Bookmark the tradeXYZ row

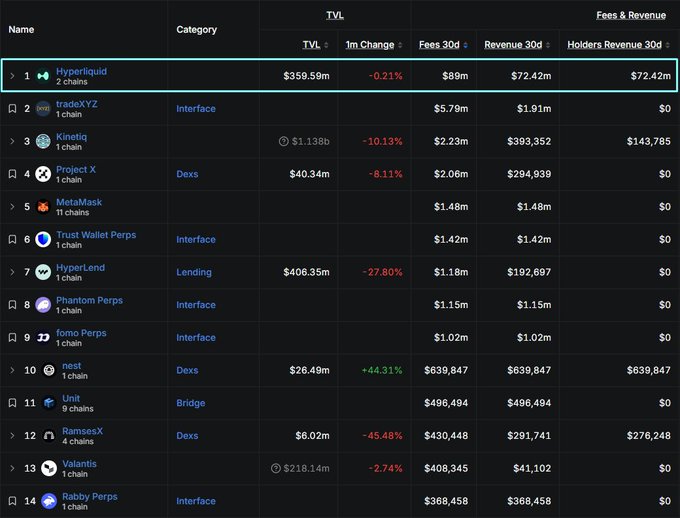13,108
